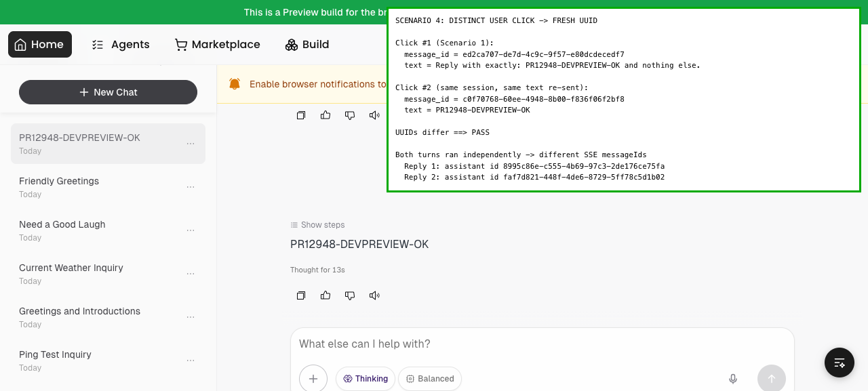Open the floating task list icon
Viewport: 868px width, 391px height.
840,363
